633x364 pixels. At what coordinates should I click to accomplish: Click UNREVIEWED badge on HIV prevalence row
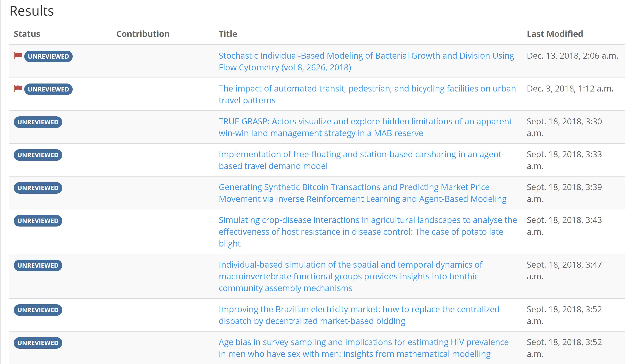tap(38, 343)
